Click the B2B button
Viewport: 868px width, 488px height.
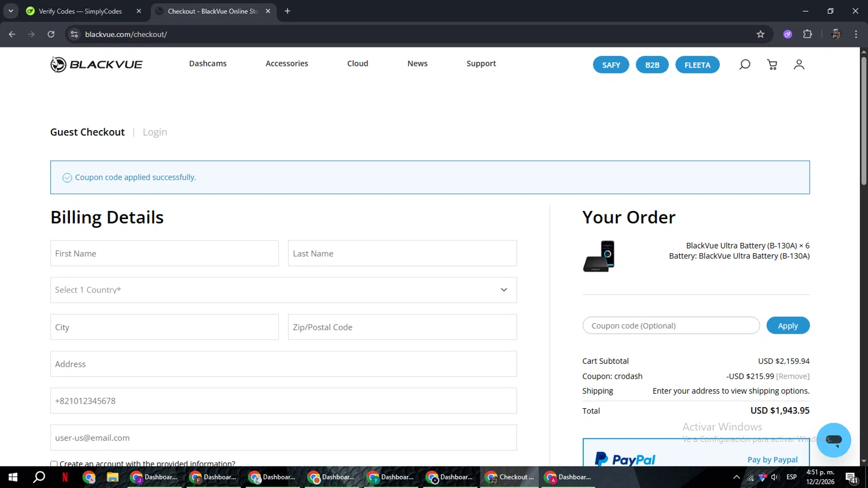[652, 65]
